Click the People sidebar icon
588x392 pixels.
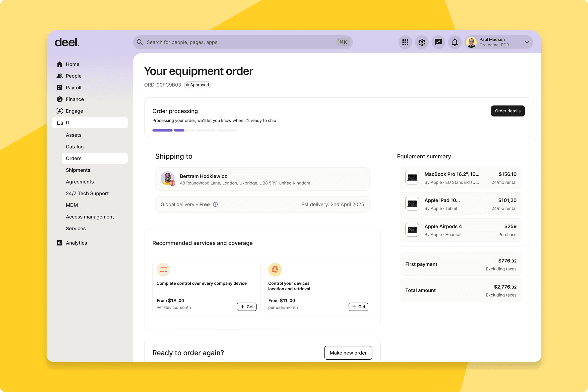pyautogui.click(x=60, y=76)
